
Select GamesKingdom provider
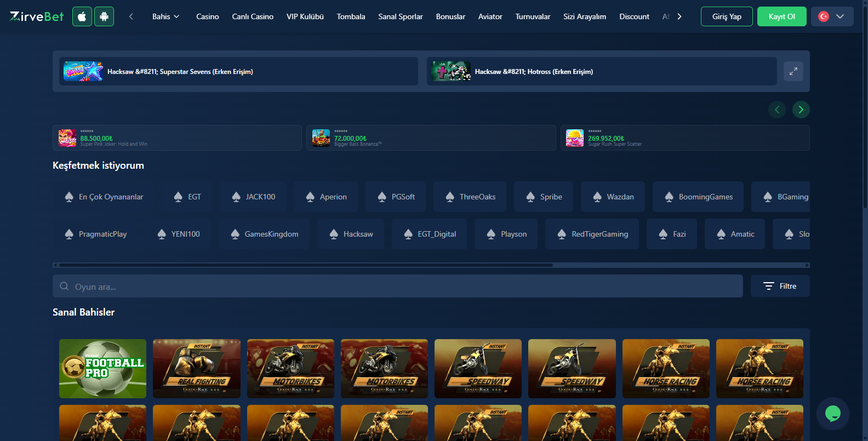264,234
